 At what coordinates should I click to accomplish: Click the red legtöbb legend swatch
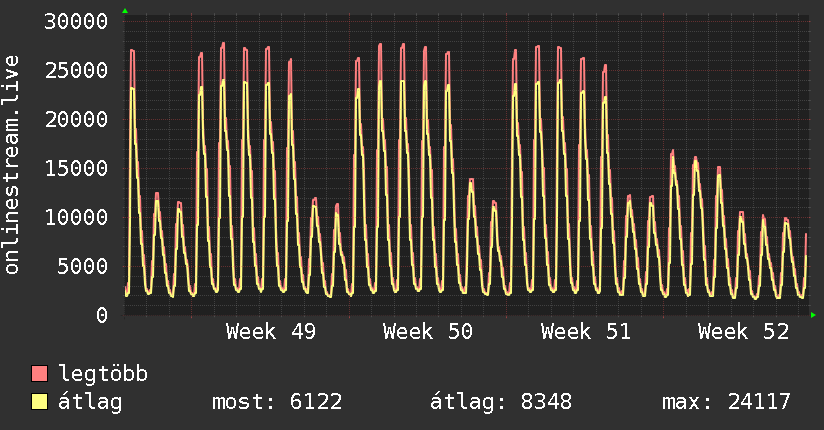point(40,375)
